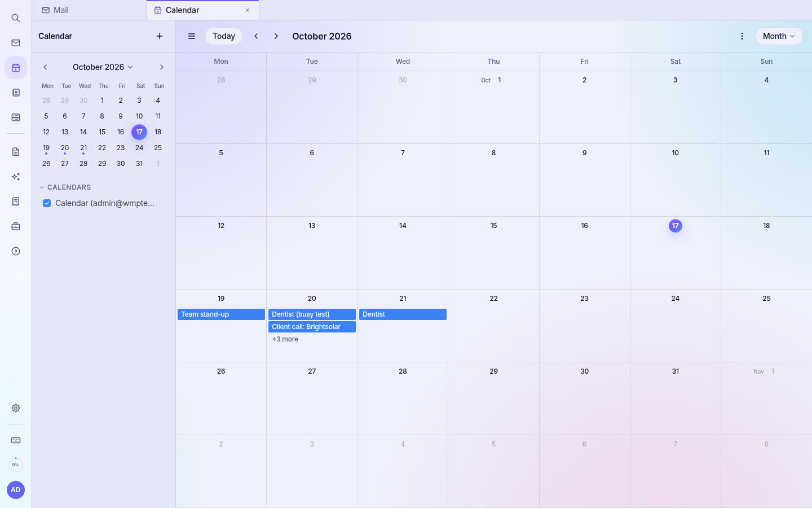The width and height of the screenshot is (812, 508).
Task: Select day 8 in the mini calendar
Action: click(102, 116)
